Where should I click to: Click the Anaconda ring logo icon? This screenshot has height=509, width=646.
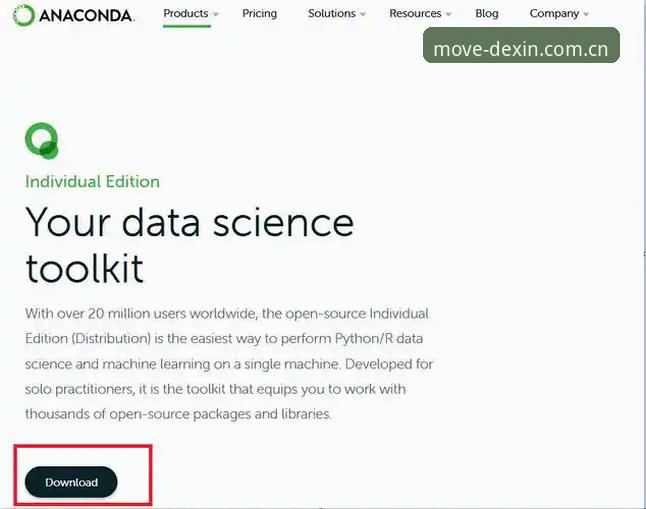pyautogui.click(x=23, y=15)
